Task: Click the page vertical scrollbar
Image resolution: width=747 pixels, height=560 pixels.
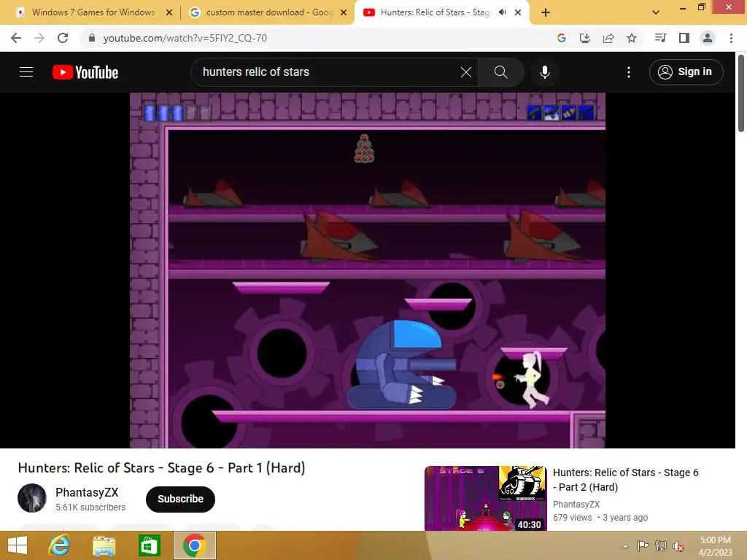Action: point(741,94)
